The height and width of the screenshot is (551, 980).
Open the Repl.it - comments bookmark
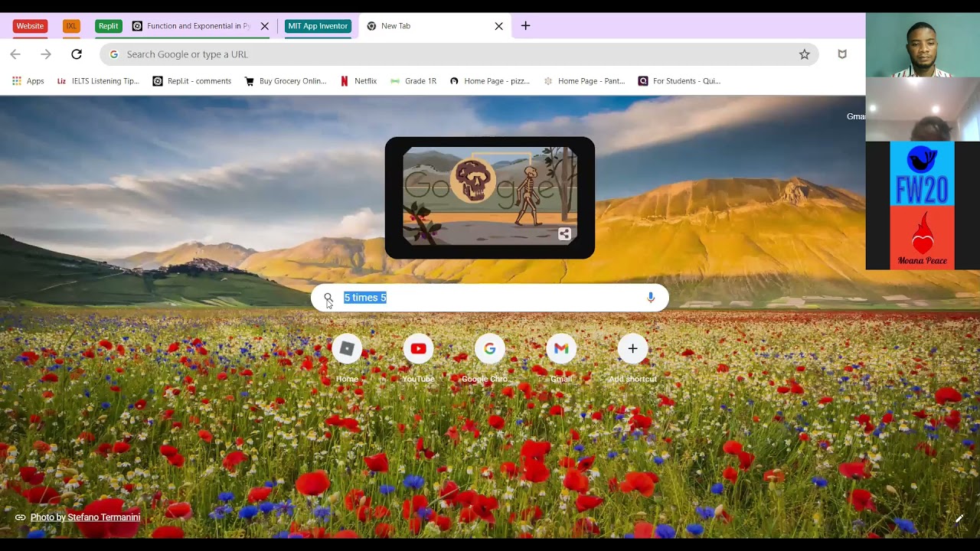point(191,81)
